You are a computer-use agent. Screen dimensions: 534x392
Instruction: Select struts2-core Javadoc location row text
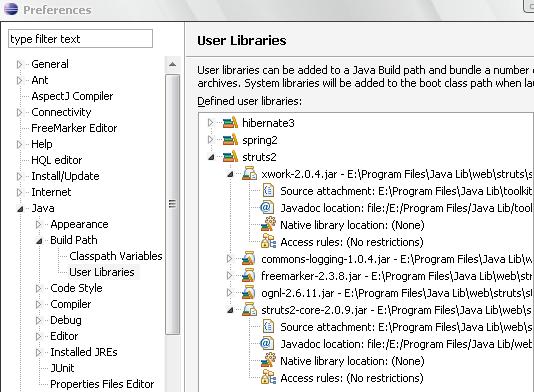[406, 344]
